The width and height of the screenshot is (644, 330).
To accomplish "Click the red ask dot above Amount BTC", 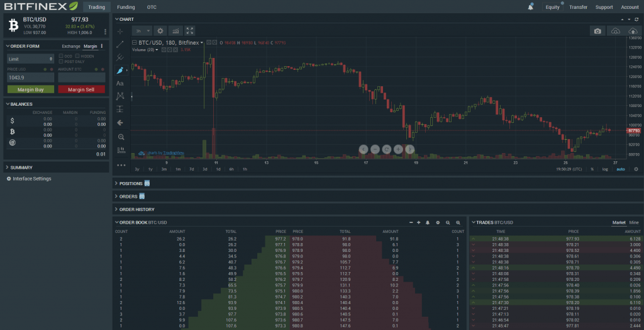I will (x=103, y=69).
